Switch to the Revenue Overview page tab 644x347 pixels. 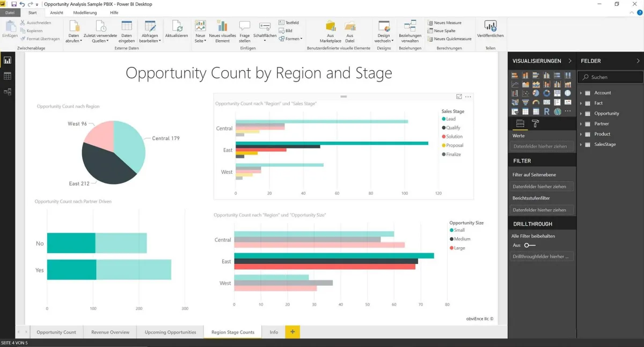(109, 332)
